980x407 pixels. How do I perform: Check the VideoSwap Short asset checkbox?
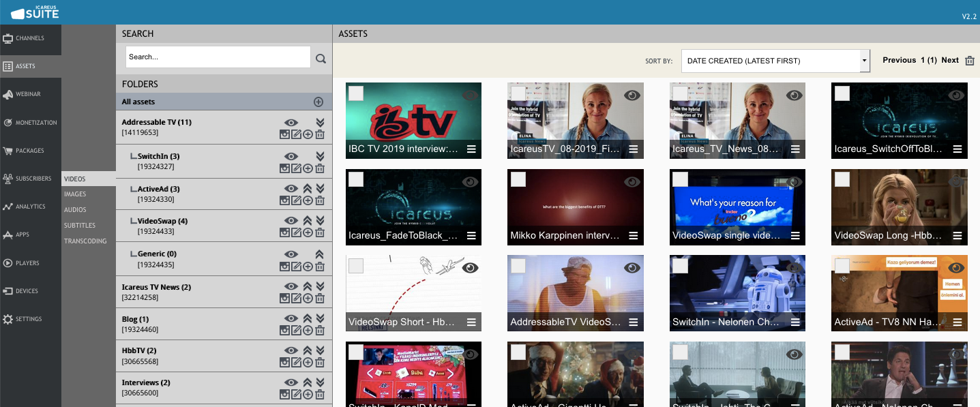(x=356, y=266)
